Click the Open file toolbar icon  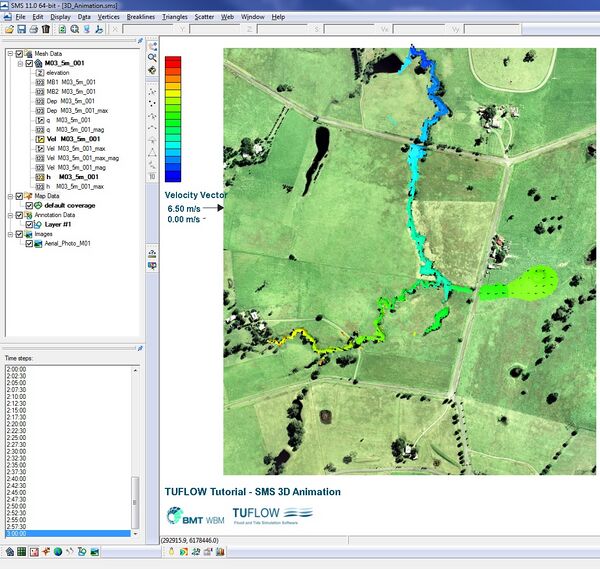tap(8, 30)
